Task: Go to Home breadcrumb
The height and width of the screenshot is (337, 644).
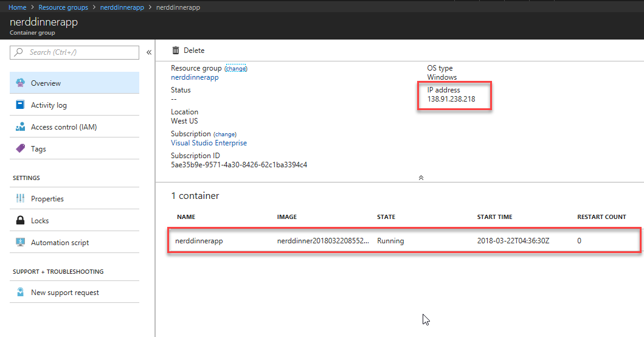Action: point(17,7)
